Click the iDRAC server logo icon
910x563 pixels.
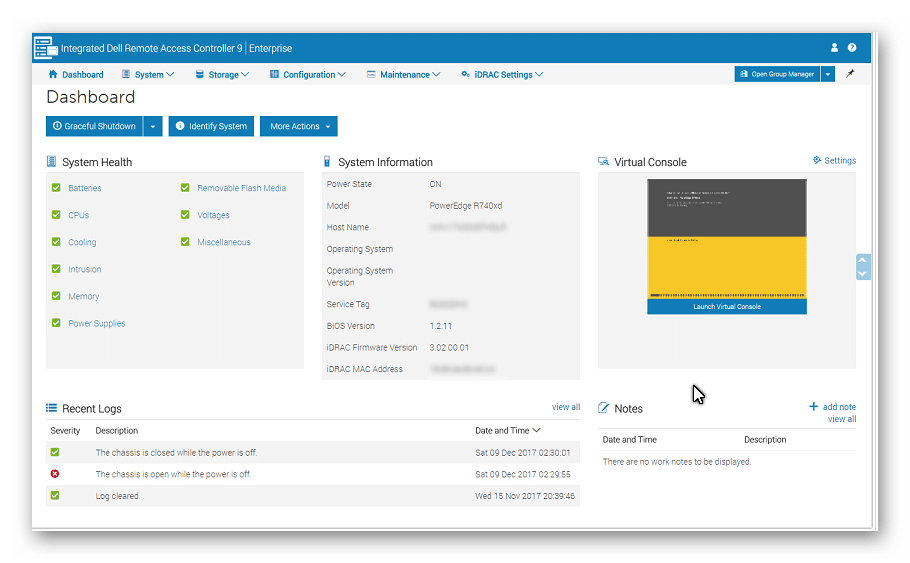46,47
